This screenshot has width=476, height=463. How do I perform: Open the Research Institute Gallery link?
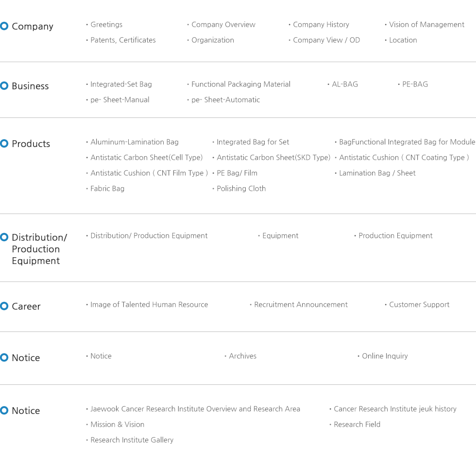pyautogui.click(x=132, y=440)
